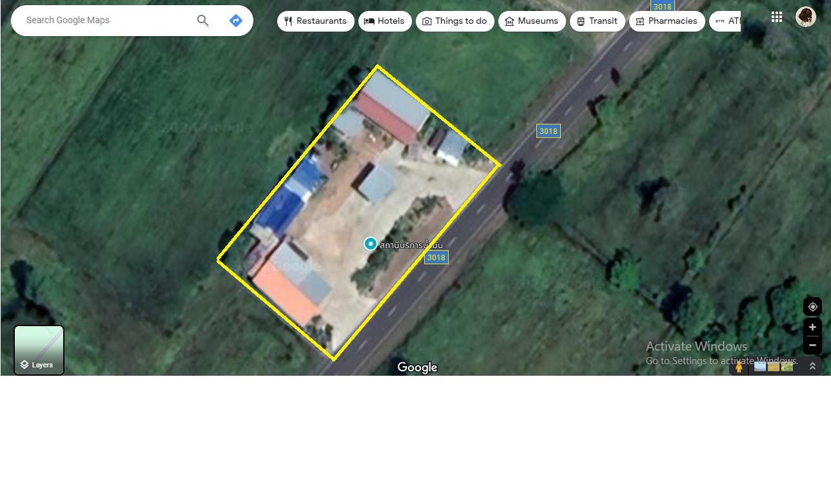Filter map by Hotels
This screenshot has width=831, height=504.
point(385,21)
